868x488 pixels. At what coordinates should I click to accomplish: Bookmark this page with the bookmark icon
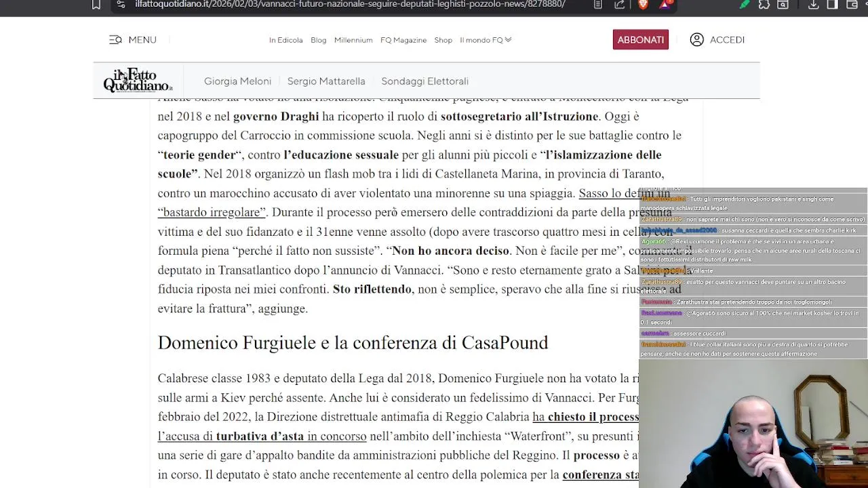[96, 5]
